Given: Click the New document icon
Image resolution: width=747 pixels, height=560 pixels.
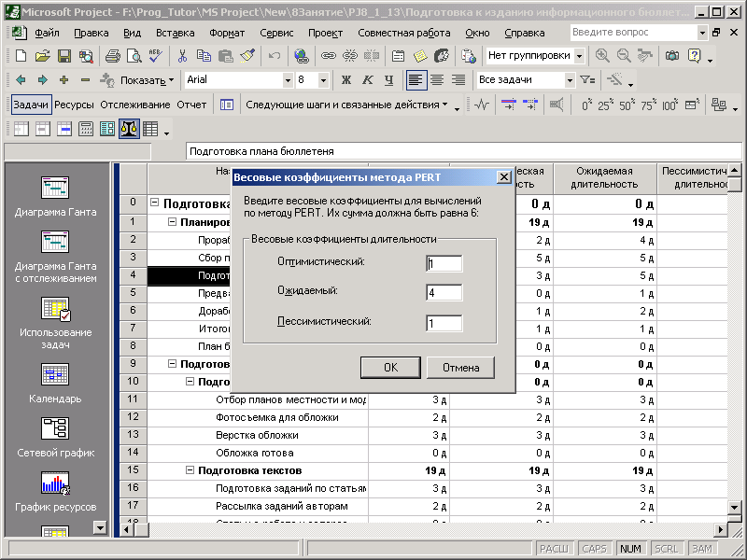Looking at the screenshot, I should tap(21, 56).
